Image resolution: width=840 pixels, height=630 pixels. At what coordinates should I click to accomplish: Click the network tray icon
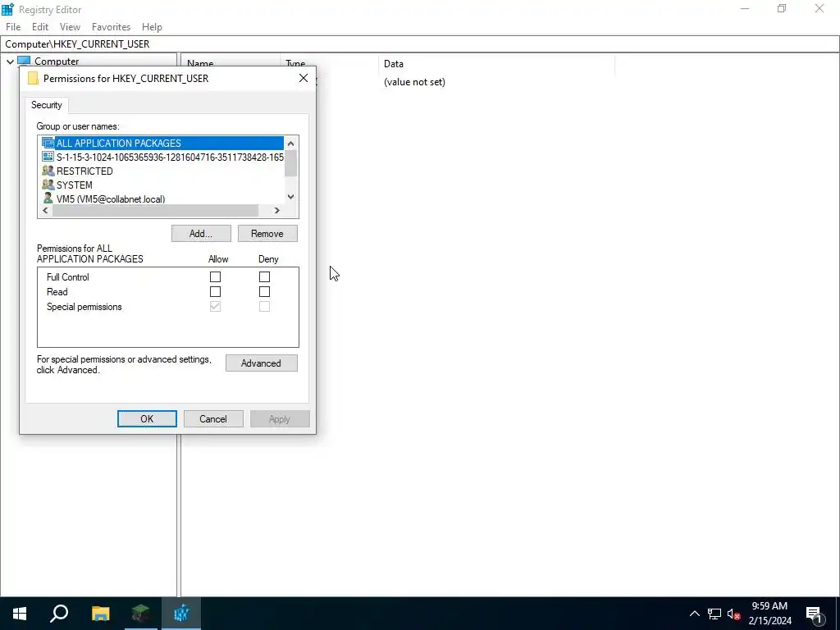click(714, 614)
